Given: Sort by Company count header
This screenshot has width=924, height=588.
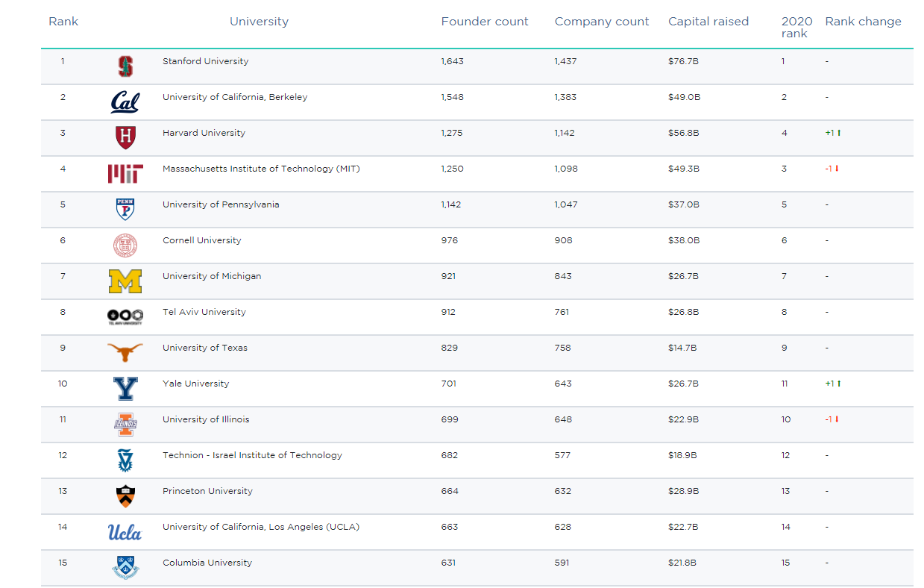Looking at the screenshot, I should [x=602, y=22].
